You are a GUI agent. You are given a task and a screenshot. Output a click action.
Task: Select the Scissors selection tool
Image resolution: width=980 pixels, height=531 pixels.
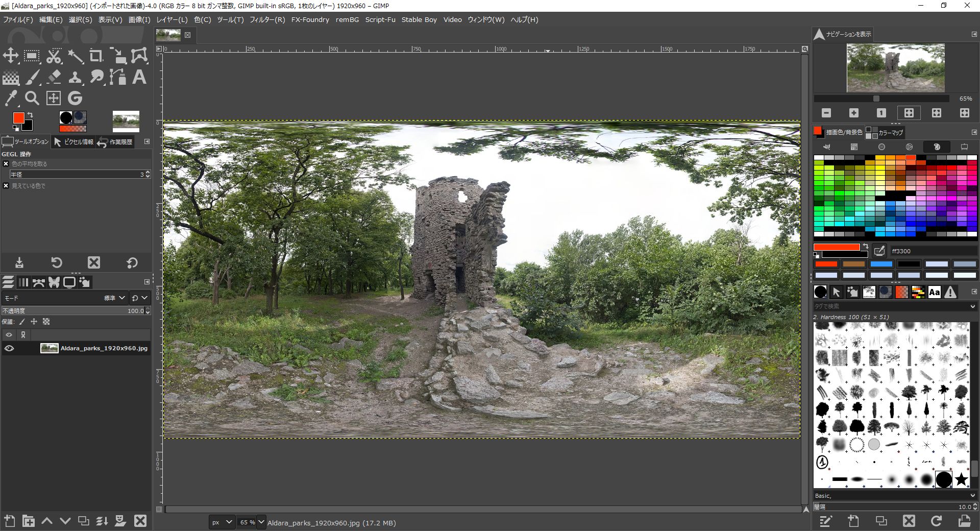pos(54,56)
